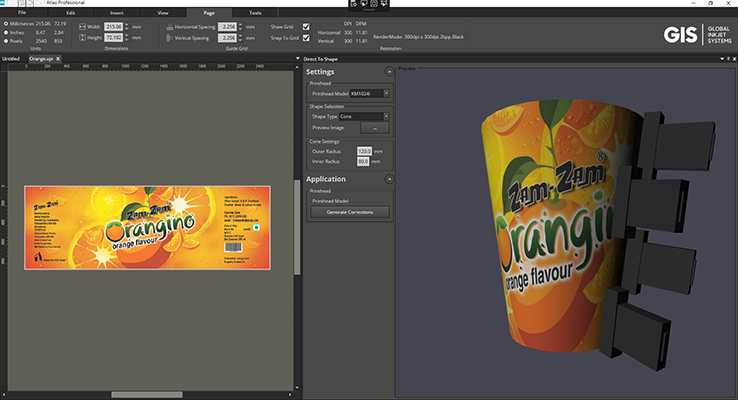738x400 pixels.
Task: Click the Width dimension icon
Action: coord(82,27)
